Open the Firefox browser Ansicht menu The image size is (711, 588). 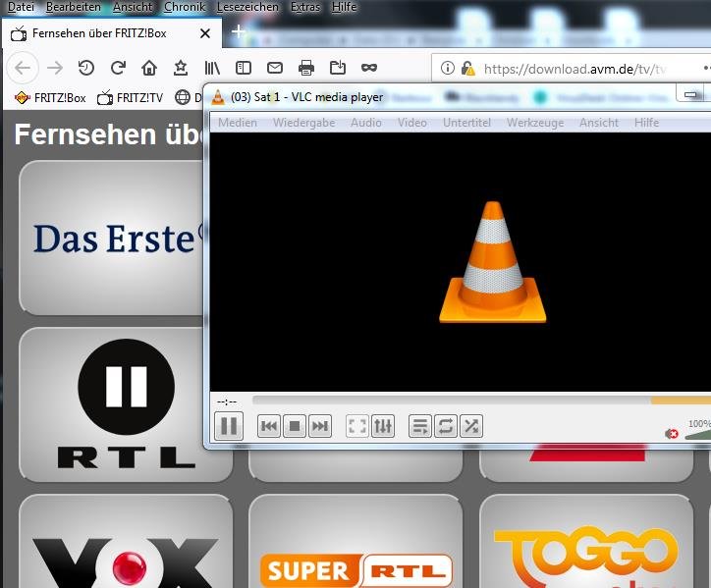[133, 7]
